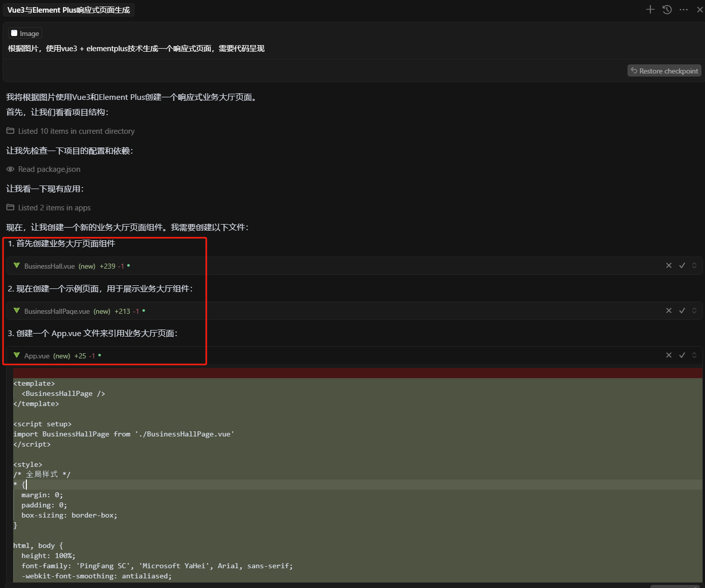This screenshot has height=588, width=705.
Task: Click the font-family code line
Action: click(x=157, y=566)
